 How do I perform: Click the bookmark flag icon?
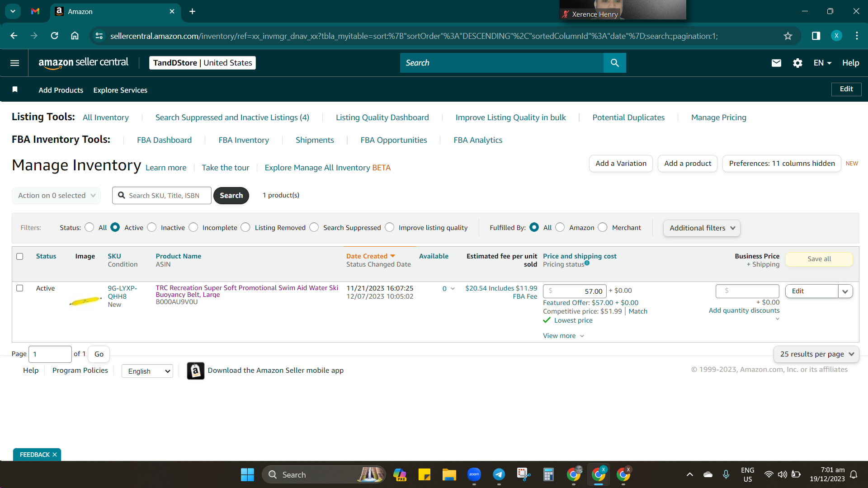15,89
